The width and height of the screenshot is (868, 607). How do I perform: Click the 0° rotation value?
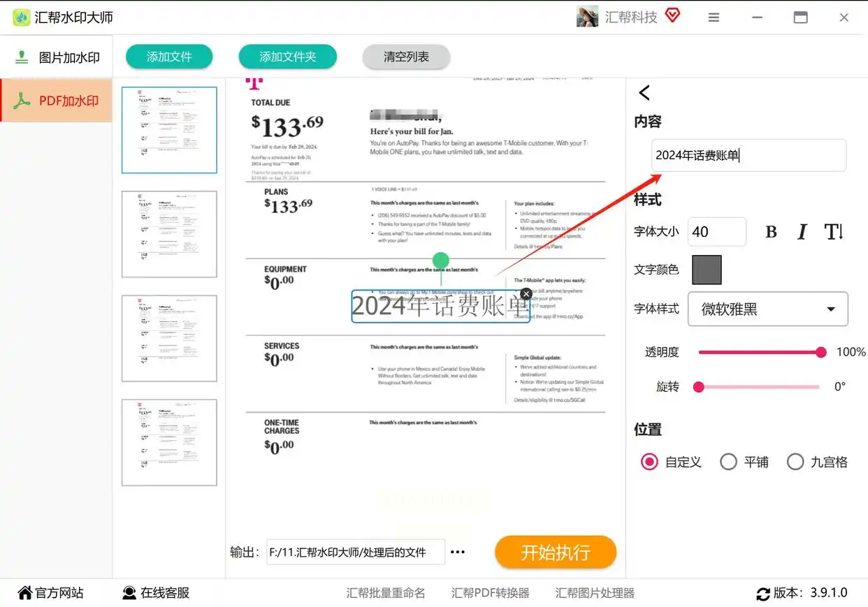pyautogui.click(x=840, y=386)
